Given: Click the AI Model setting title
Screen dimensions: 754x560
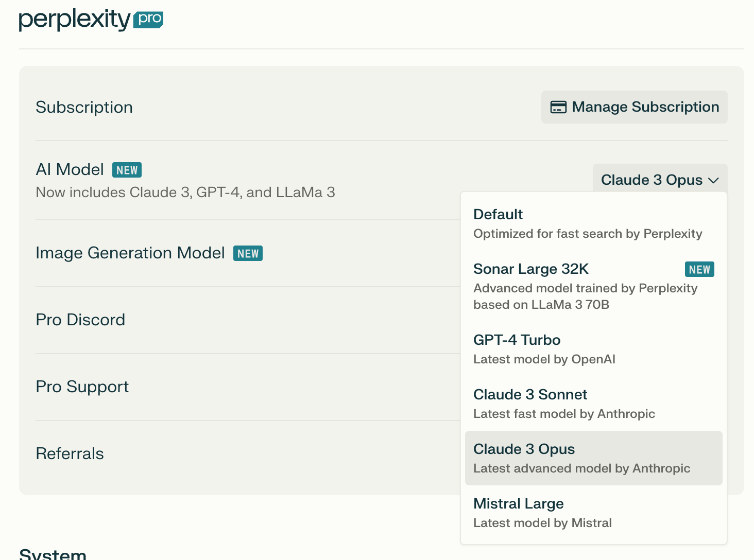Looking at the screenshot, I should click(x=70, y=170).
